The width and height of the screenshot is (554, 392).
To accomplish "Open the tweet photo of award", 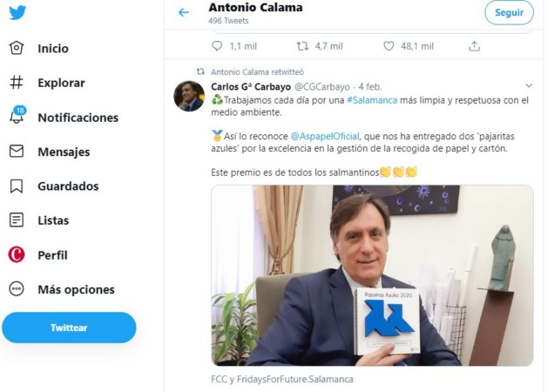I will click(372, 274).
